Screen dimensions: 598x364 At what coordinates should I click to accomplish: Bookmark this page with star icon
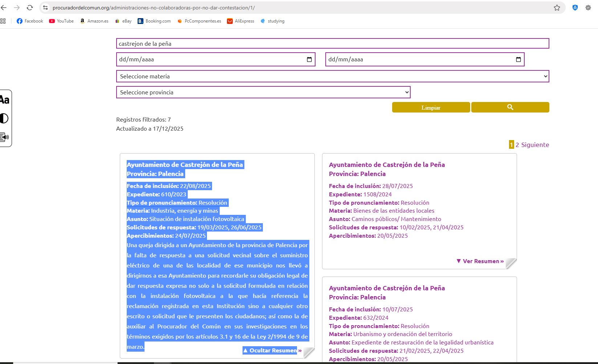pyautogui.click(x=557, y=8)
